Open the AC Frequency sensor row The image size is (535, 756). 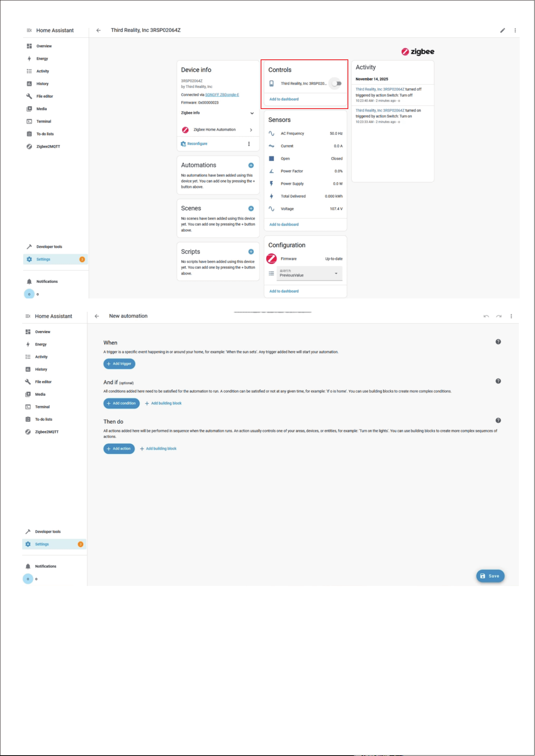pos(305,134)
